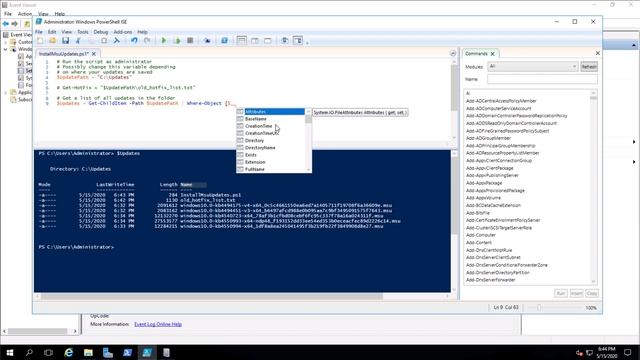Open the Edit menu in PowerShell ISE
The height and width of the screenshot is (360, 640).
coord(52,32)
